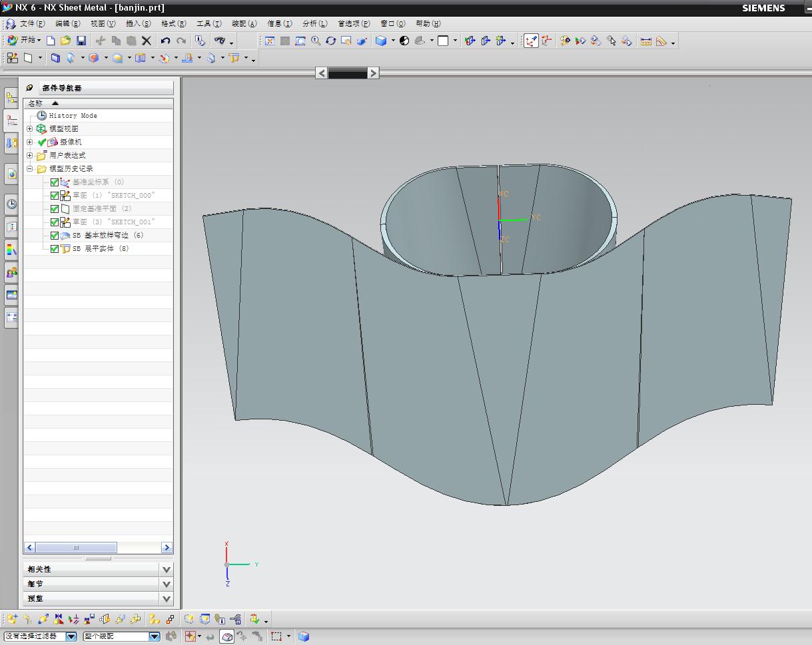Image resolution: width=812 pixels, height=645 pixels.
Task: Select the History Mode row
Action: 73,116
